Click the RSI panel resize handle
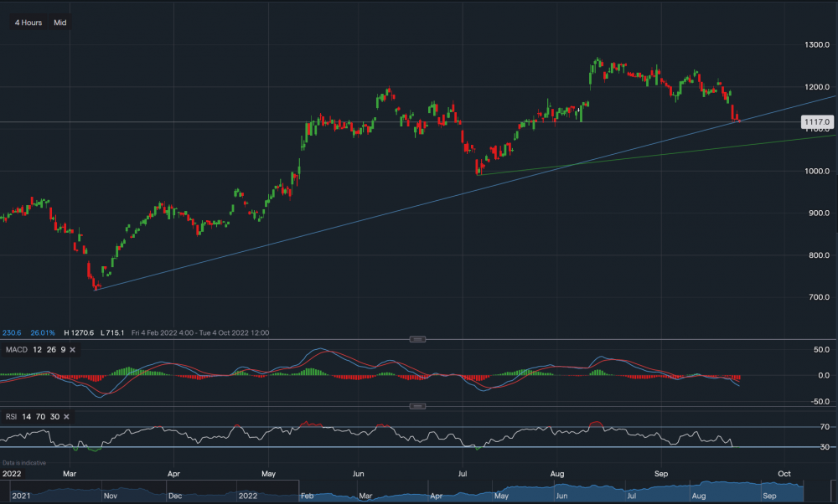 (416, 407)
